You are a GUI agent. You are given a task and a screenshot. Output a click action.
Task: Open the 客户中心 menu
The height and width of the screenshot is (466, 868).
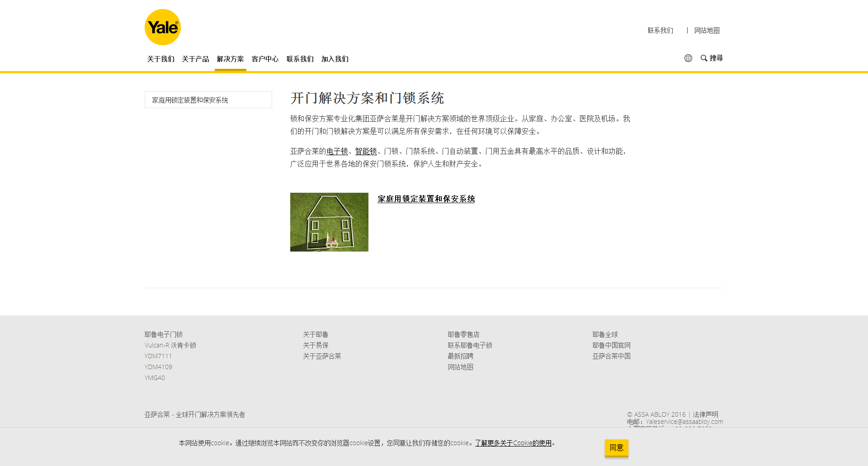(265, 59)
